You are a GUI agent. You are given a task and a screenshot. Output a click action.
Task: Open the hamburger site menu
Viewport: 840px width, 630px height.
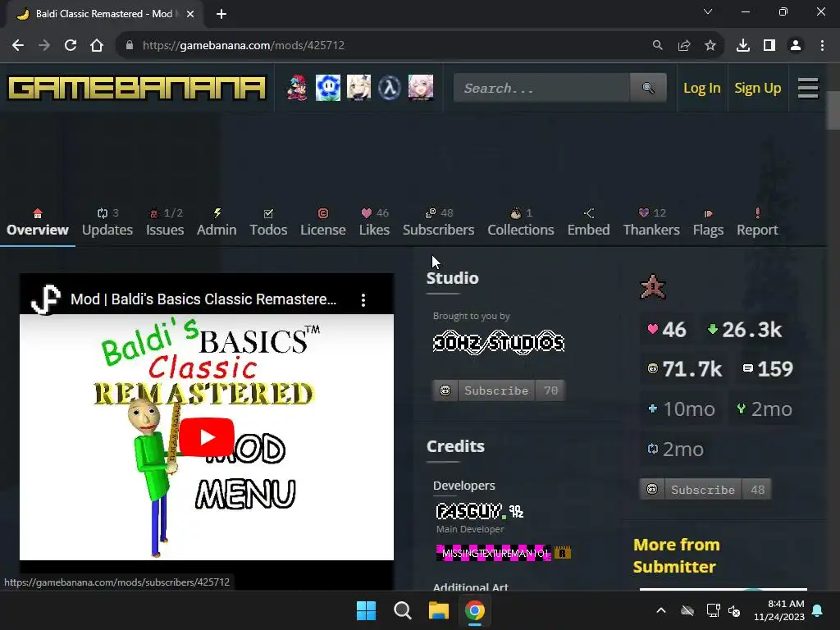point(808,88)
